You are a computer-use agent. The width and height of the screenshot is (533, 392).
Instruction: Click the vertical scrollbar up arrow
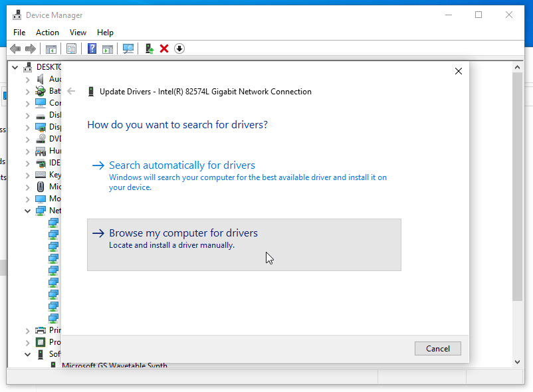click(x=517, y=67)
